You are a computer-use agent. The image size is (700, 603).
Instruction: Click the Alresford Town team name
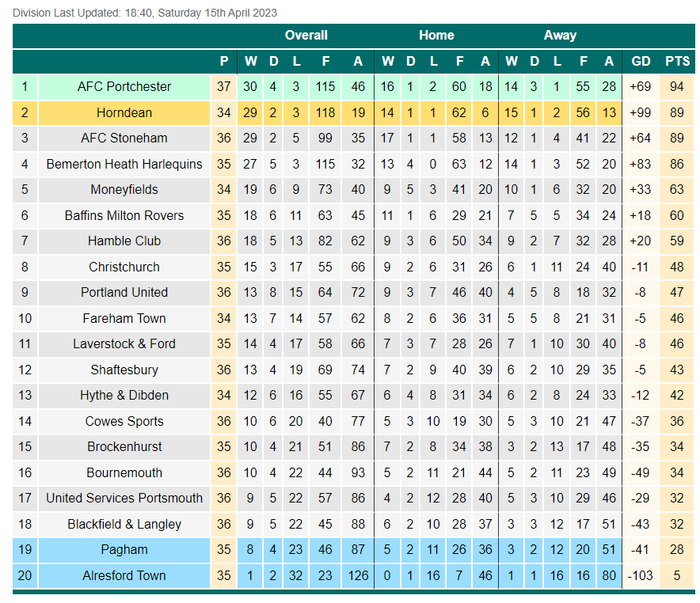pos(124,575)
